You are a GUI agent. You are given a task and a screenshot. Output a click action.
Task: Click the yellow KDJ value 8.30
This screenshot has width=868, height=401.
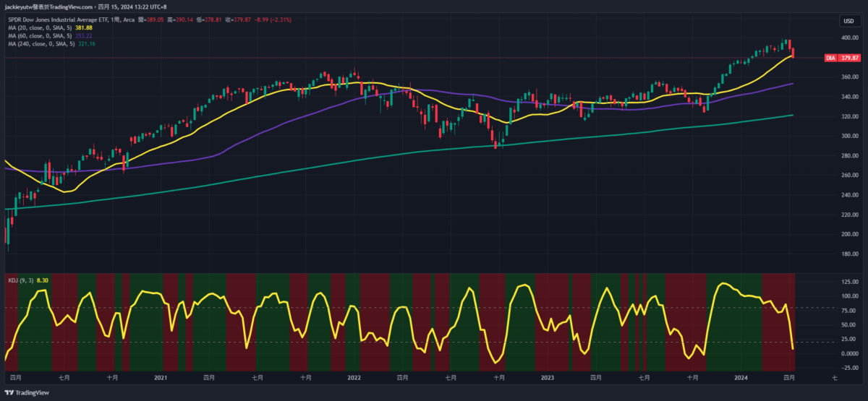point(43,280)
